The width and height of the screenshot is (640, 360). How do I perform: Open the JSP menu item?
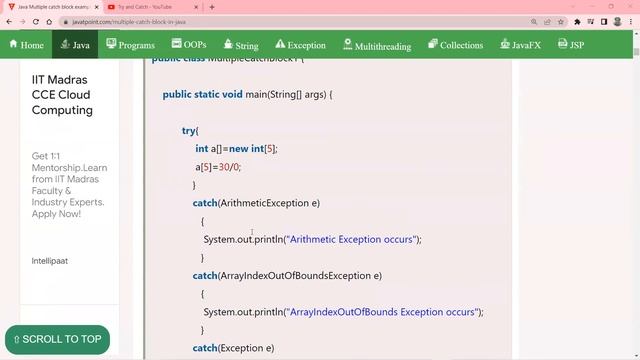(x=571, y=44)
